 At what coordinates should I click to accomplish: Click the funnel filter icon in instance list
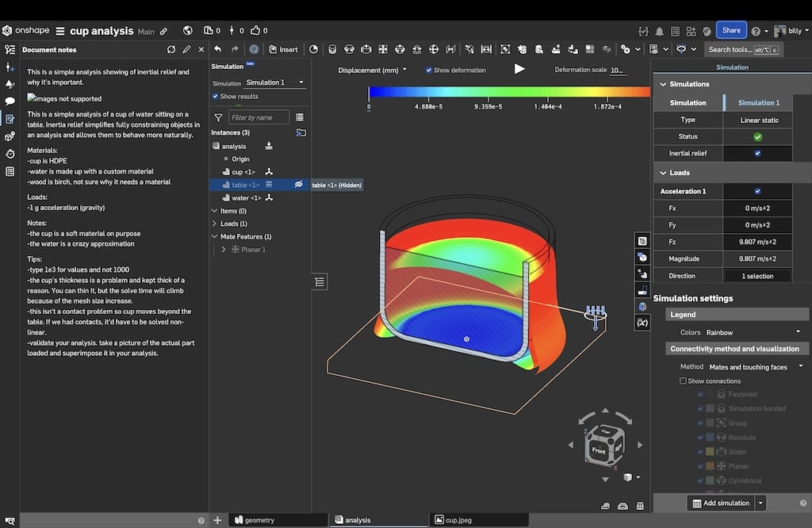tap(219, 117)
